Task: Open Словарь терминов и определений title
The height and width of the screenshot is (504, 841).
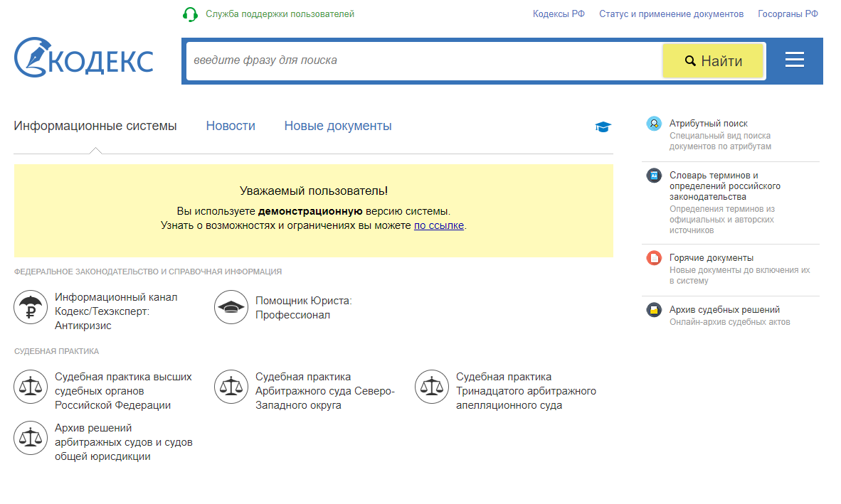Action: coord(724,186)
